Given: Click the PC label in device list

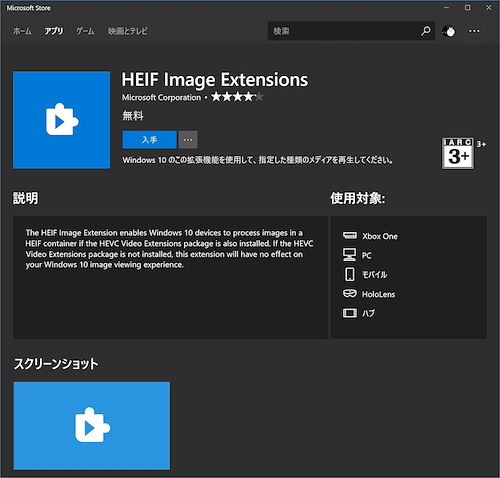Looking at the screenshot, I should pos(367,256).
